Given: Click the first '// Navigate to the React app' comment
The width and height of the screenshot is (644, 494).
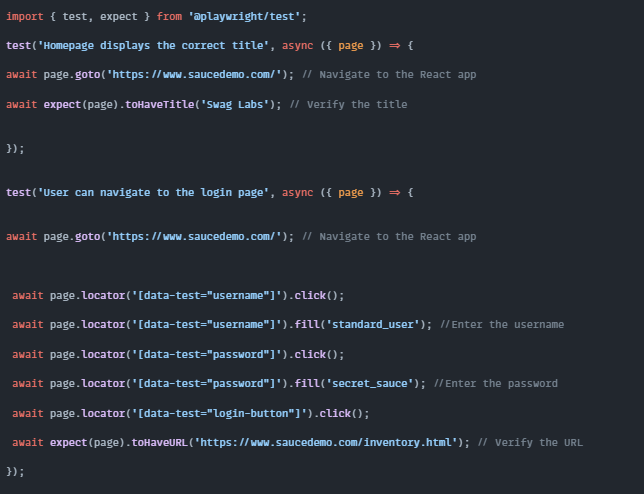Looking at the screenshot, I should coord(389,74).
